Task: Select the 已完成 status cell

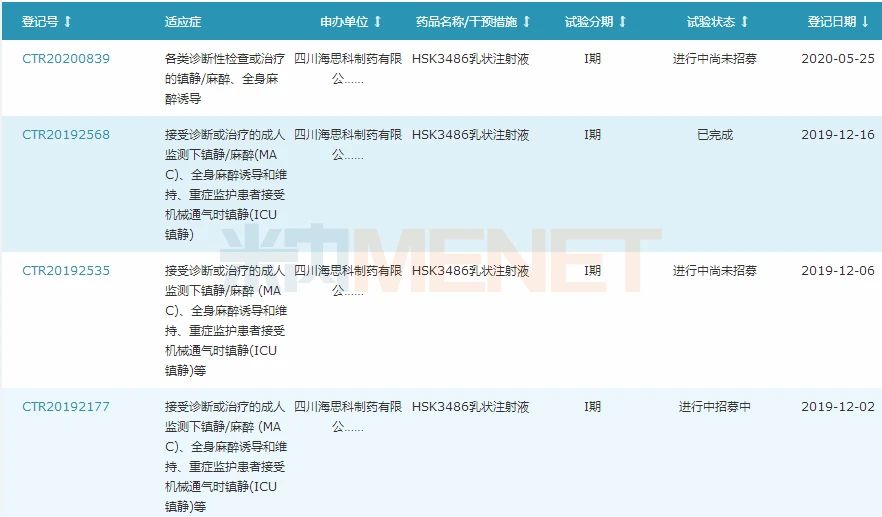Action: point(715,135)
